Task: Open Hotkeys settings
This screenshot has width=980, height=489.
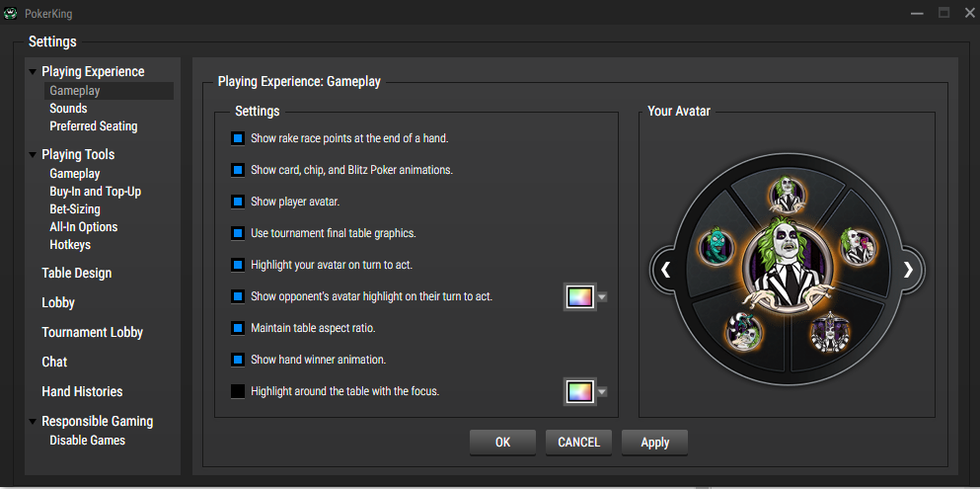Action: point(70,245)
